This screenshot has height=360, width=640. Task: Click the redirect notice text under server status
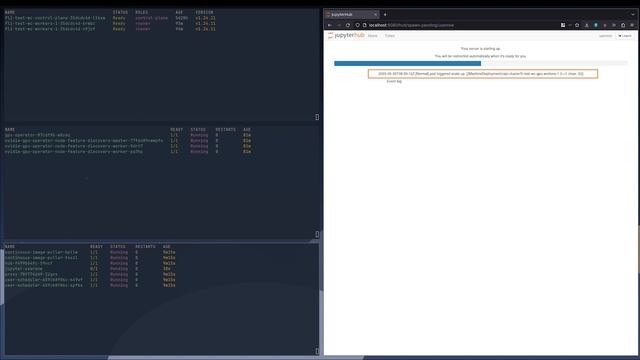(x=480, y=56)
